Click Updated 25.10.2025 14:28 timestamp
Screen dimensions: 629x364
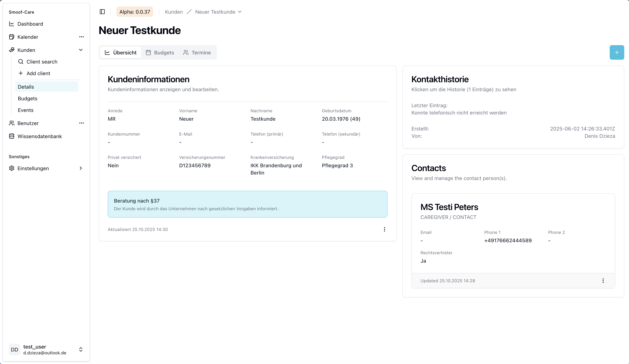pyautogui.click(x=448, y=281)
